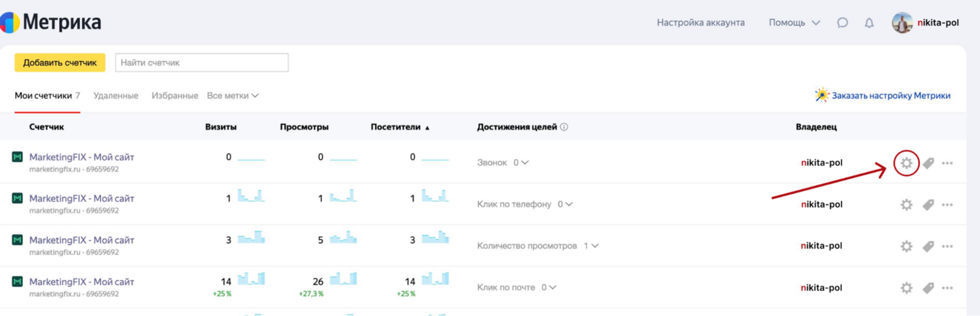
Task: Open settings gear in the Клик по телефону row
Action: click(906, 205)
